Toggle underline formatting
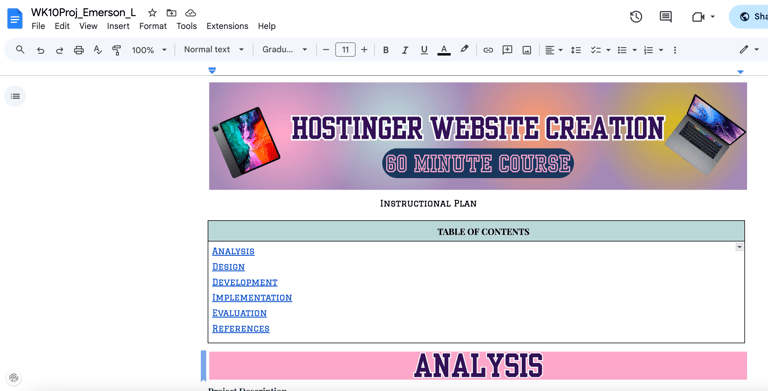This screenshot has width=768, height=391. click(x=424, y=50)
